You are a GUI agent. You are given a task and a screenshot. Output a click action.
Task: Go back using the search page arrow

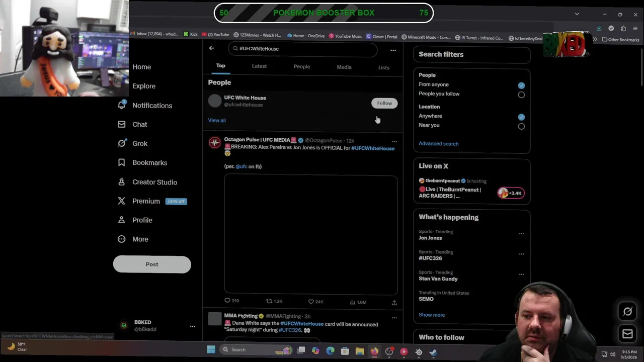[x=211, y=48]
